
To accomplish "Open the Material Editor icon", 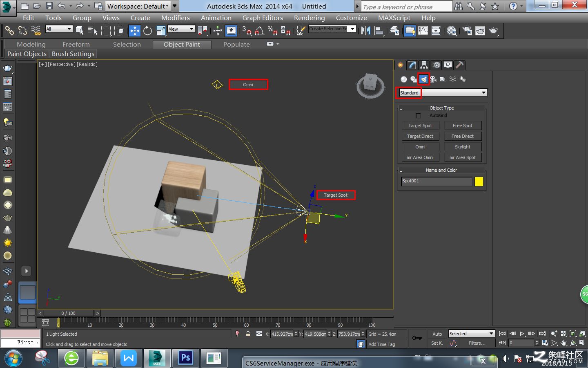I will (452, 31).
